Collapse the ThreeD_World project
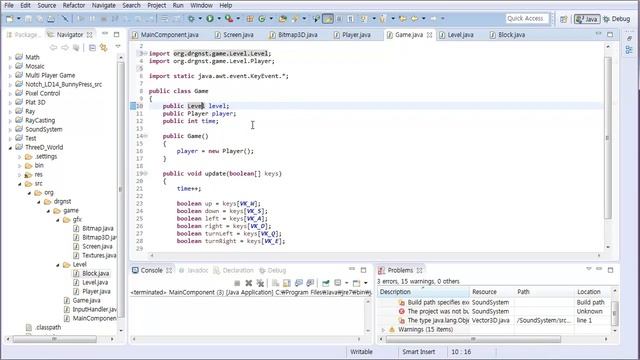The image size is (640, 360). coord(10,148)
